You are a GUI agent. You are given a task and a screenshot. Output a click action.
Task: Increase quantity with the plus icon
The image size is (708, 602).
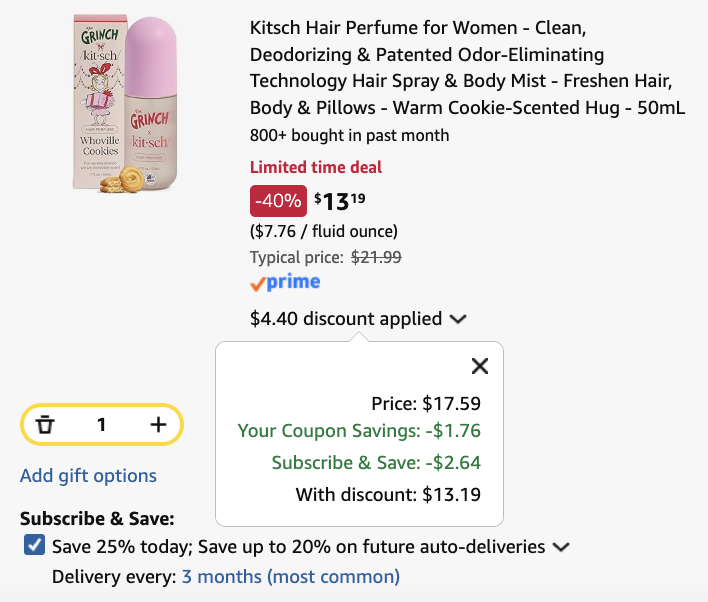coord(158,425)
